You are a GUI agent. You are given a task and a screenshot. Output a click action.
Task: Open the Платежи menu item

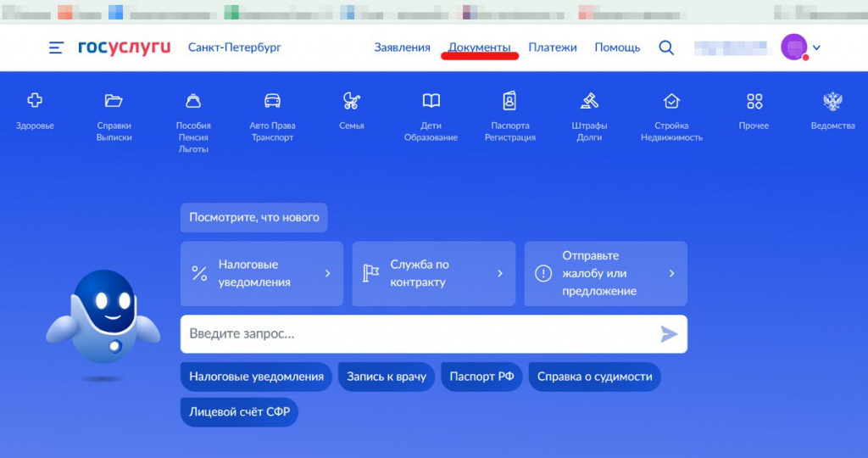(553, 47)
